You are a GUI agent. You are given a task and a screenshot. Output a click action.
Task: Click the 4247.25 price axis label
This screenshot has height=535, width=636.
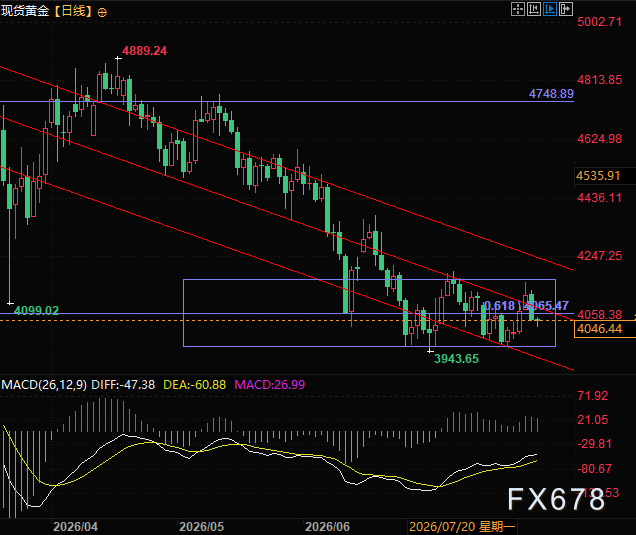click(x=599, y=256)
